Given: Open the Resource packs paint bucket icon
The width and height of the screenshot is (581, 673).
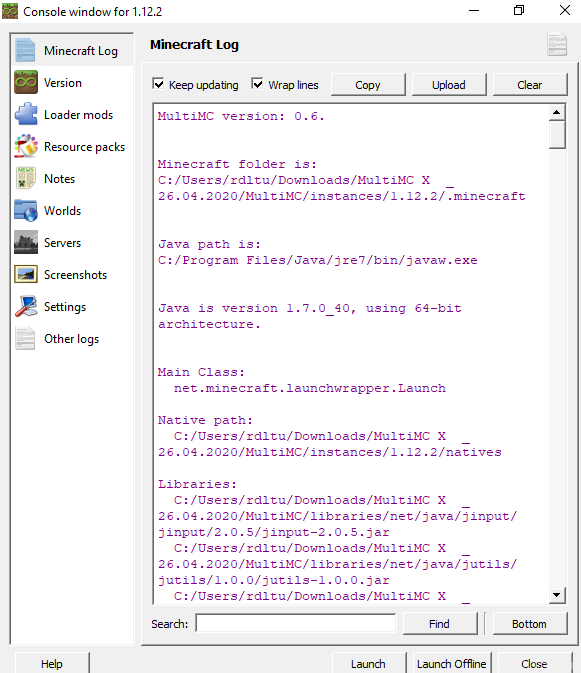Looking at the screenshot, I should point(26,146).
